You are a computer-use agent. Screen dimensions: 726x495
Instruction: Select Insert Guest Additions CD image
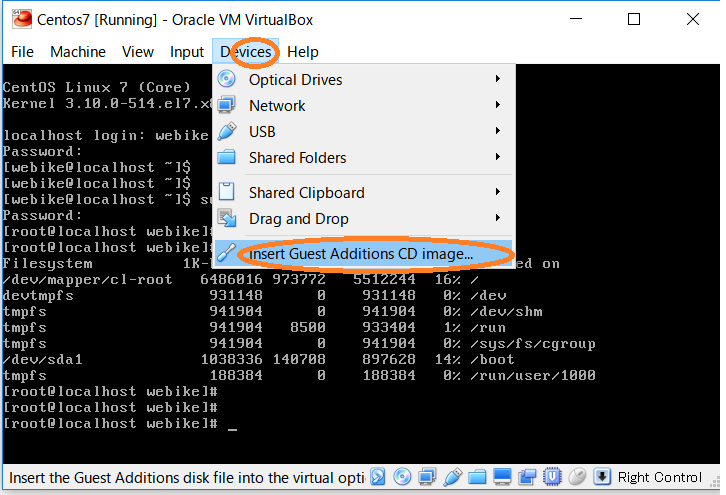[363, 254]
